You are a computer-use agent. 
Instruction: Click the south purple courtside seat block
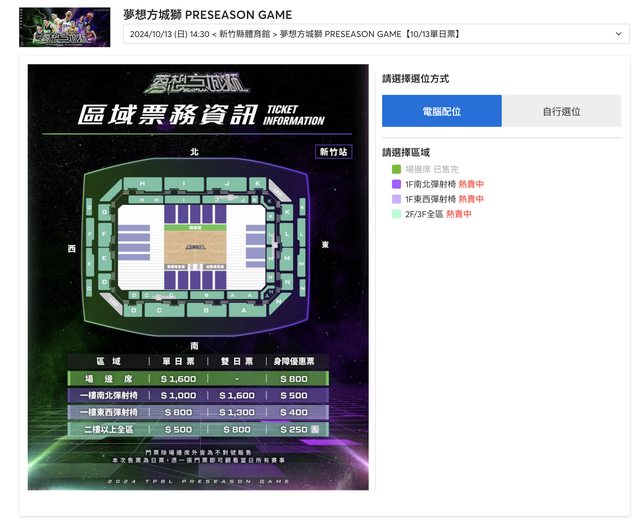point(197,281)
